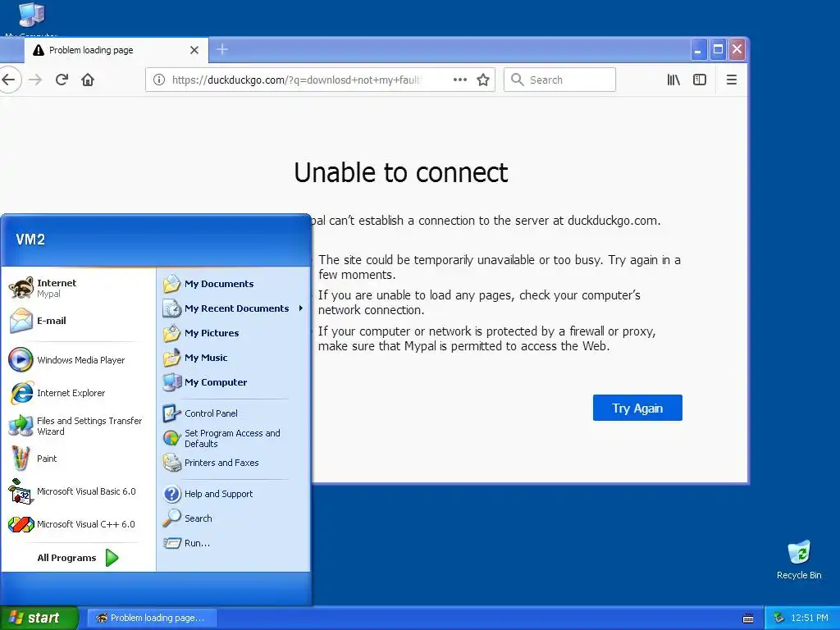Open Help and Support

234,494
